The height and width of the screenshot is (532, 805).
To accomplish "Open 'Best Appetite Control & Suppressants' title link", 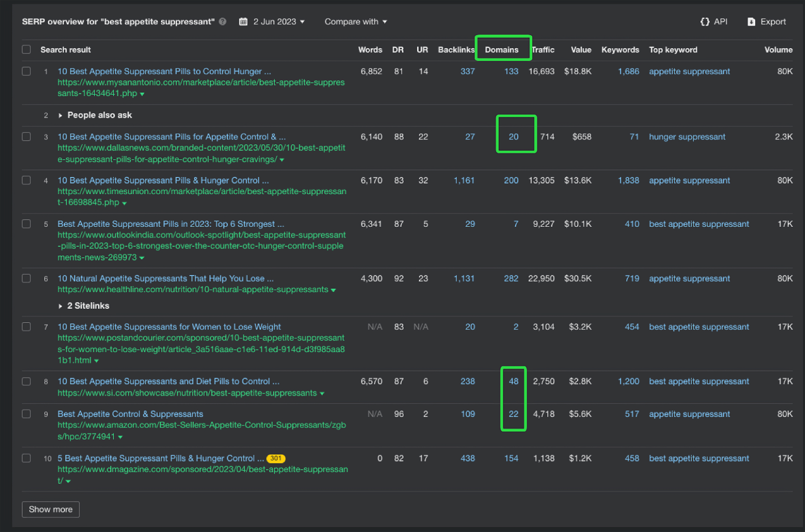I will click(x=130, y=414).
